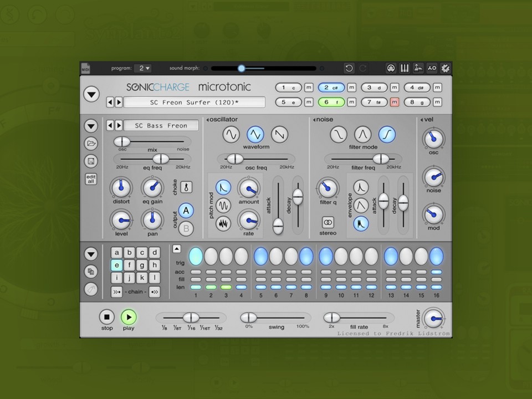Open the piano keys icon
532x399 pixels.
point(405,68)
